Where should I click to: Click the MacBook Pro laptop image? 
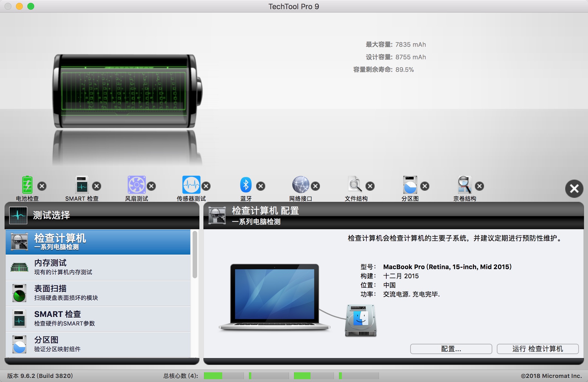pos(275,297)
